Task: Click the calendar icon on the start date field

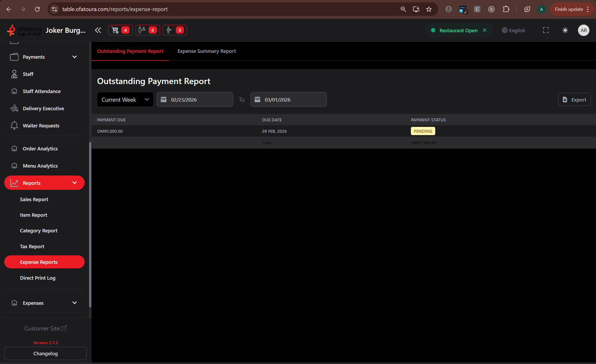Action: pos(164,99)
